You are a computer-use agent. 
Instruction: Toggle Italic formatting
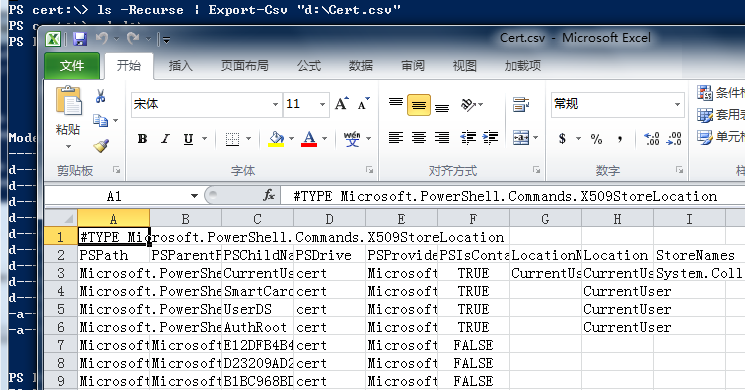pyautogui.click(x=165, y=139)
